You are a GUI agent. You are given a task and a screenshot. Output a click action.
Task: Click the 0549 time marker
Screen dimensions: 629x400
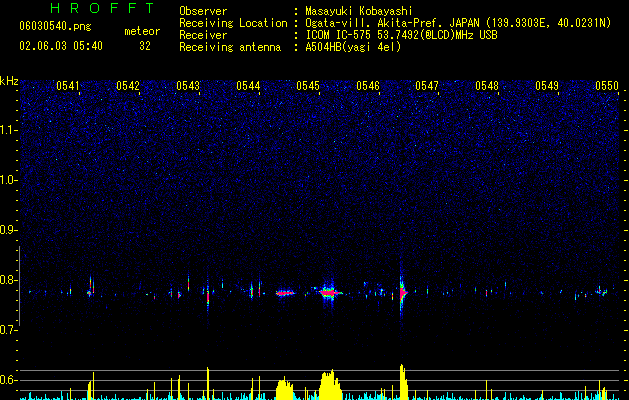(x=547, y=86)
